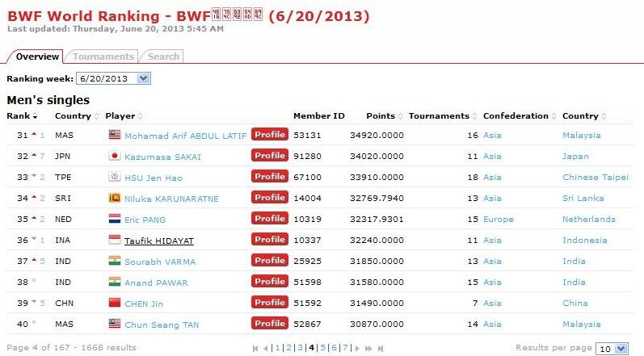Go to previous page arrow in pager
The image size is (644, 356).
coord(266,348)
